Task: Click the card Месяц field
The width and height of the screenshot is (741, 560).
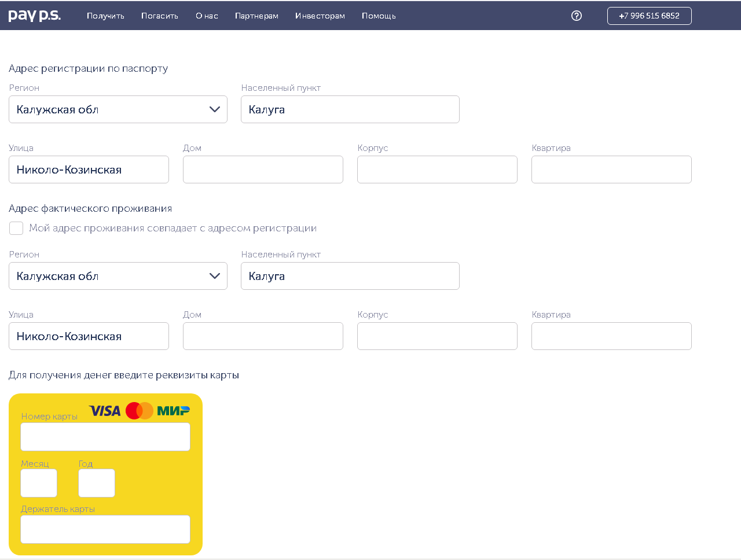Action: (x=39, y=483)
